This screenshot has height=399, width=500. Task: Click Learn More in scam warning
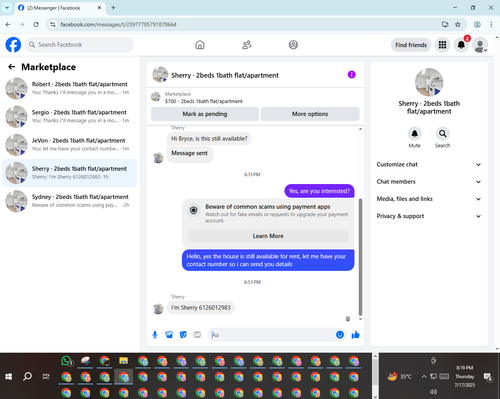pyautogui.click(x=268, y=236)
